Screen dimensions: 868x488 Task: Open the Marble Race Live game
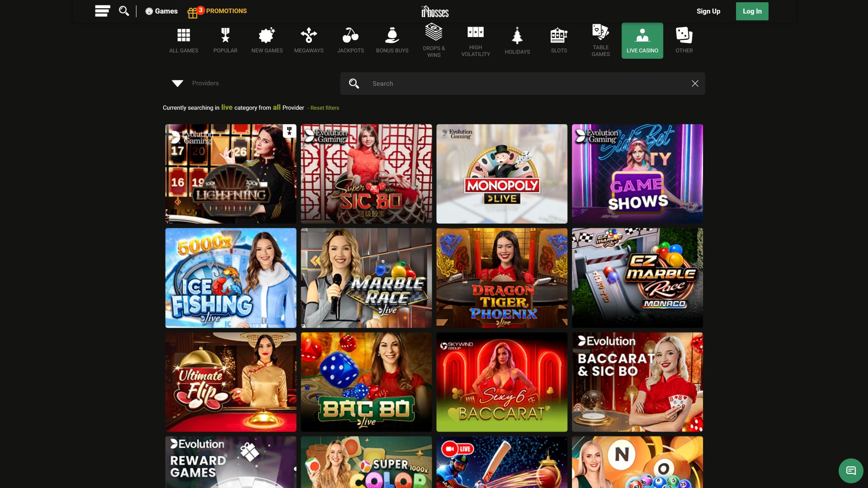[x=366, y=278]
